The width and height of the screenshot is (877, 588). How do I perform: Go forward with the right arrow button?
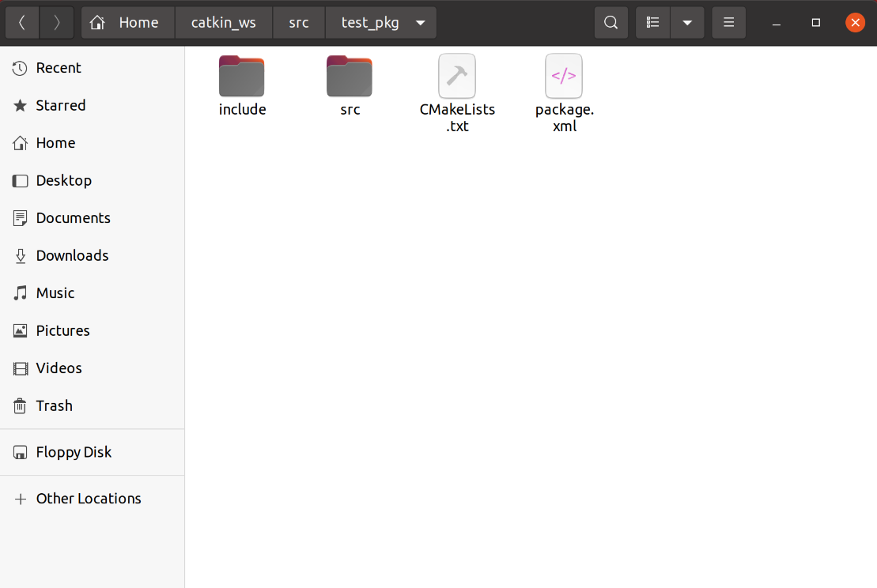56,23
